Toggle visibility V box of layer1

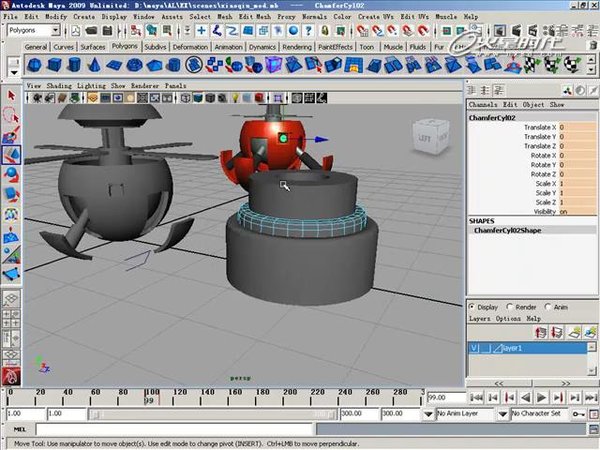pos(476,348)
